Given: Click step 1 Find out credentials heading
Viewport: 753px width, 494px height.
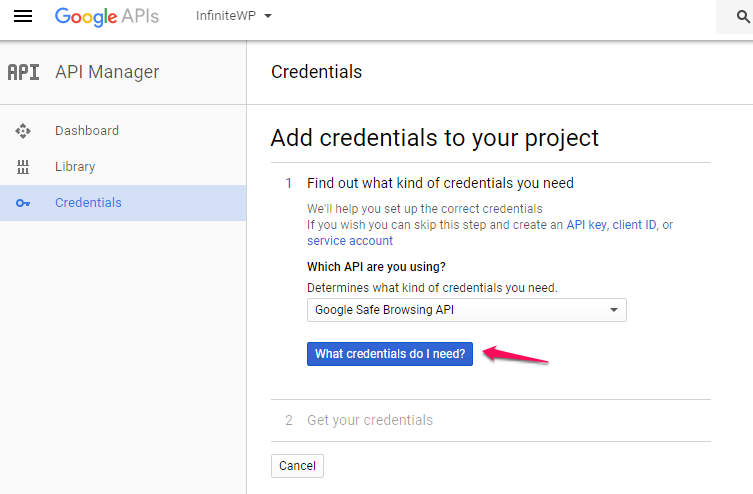Looking at the screenshot, I should coord(440,183).
